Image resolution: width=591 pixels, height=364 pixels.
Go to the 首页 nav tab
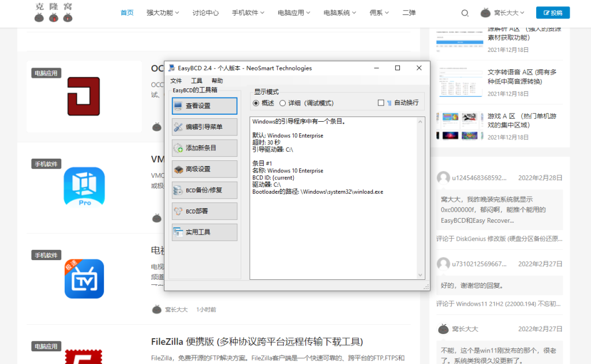coord(127,13)
